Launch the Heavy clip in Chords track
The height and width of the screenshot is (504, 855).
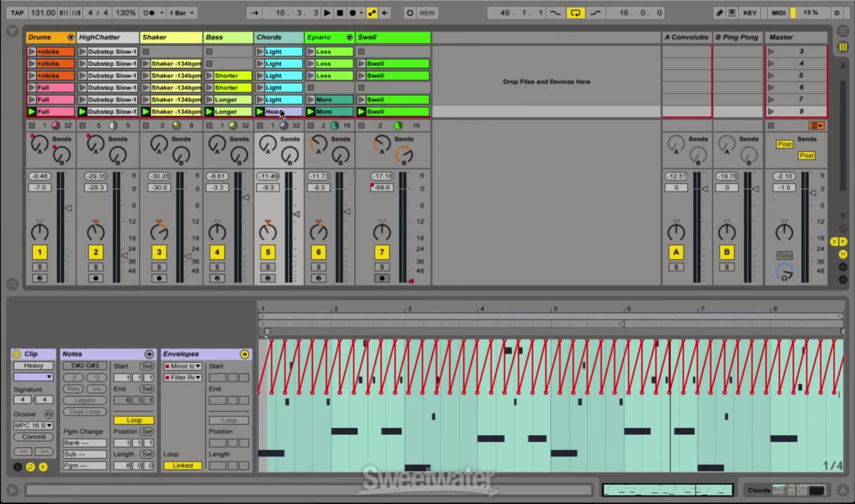[260, 111]
